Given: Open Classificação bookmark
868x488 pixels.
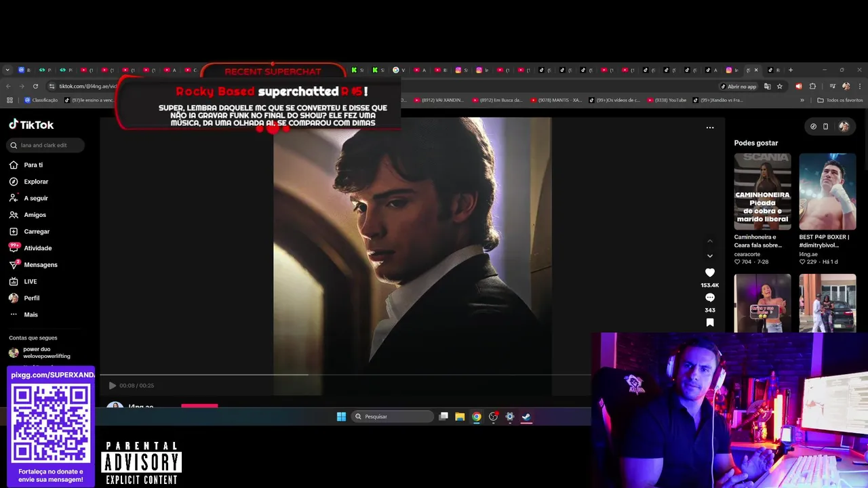Looking at the screenshot, I should pyautogui.click(x=41, y=100).
